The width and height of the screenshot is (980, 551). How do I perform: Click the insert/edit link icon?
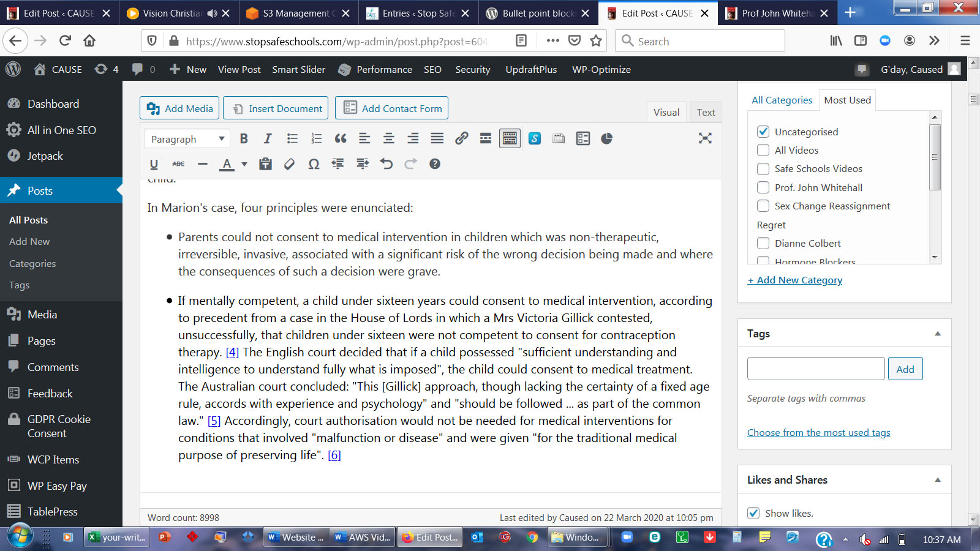pyautogui.click(x=461, y=139)
